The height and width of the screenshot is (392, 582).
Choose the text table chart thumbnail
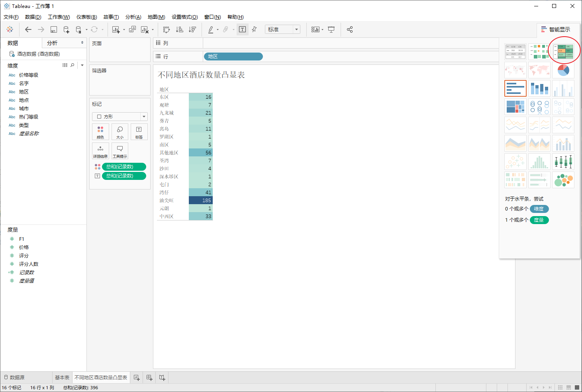pos(515,52)
